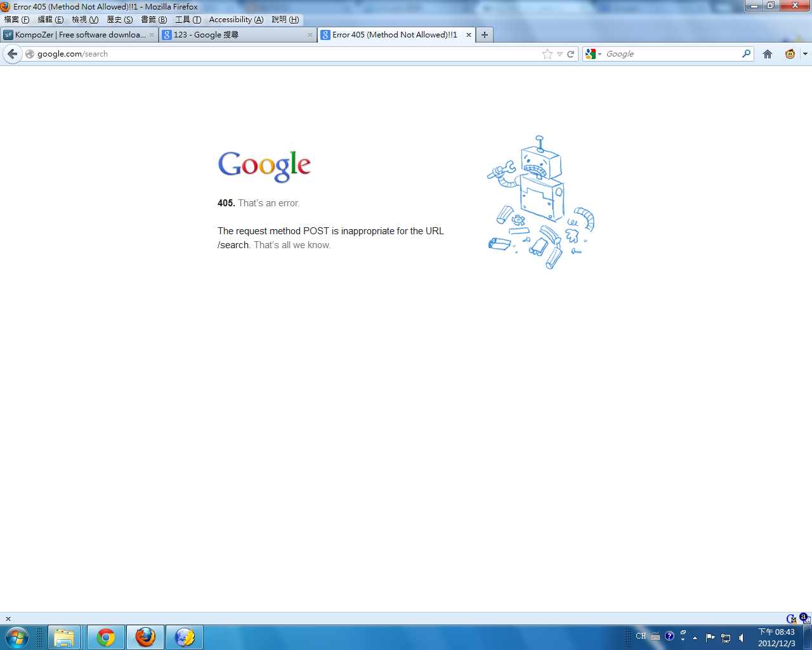This screenshot has width=812, height=650.
Task: Open the 編輯 (E) Edit menu
Action: click(51, 20)
